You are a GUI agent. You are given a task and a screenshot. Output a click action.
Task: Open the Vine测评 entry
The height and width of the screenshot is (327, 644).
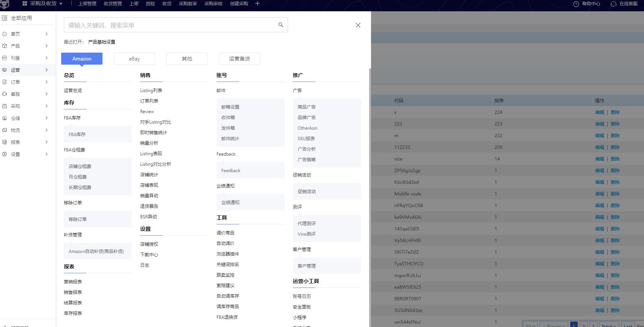click(x=306, y=234)
